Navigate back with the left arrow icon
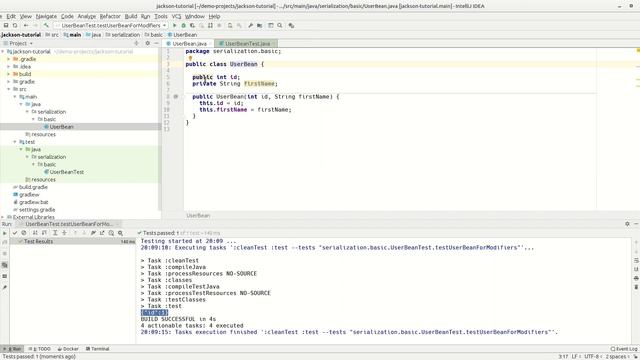640x360 pixels. point(26,25)
